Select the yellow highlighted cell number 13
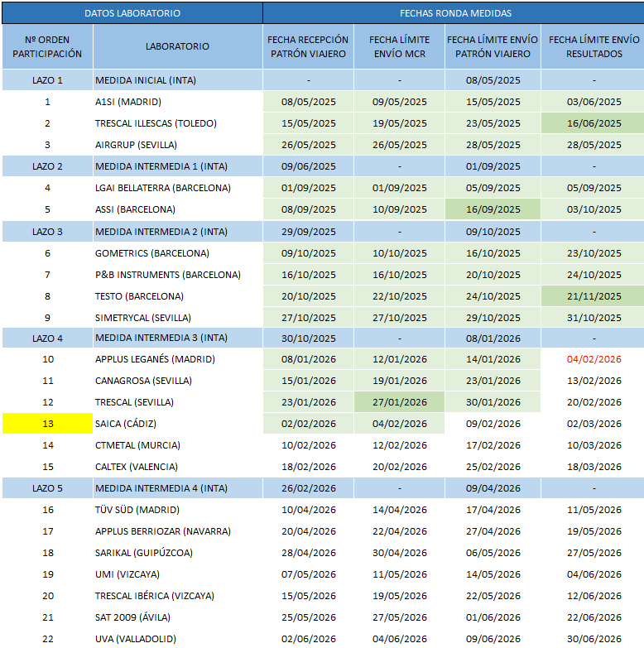The height and width of the screenshot is (648, 644). (47, 424)
